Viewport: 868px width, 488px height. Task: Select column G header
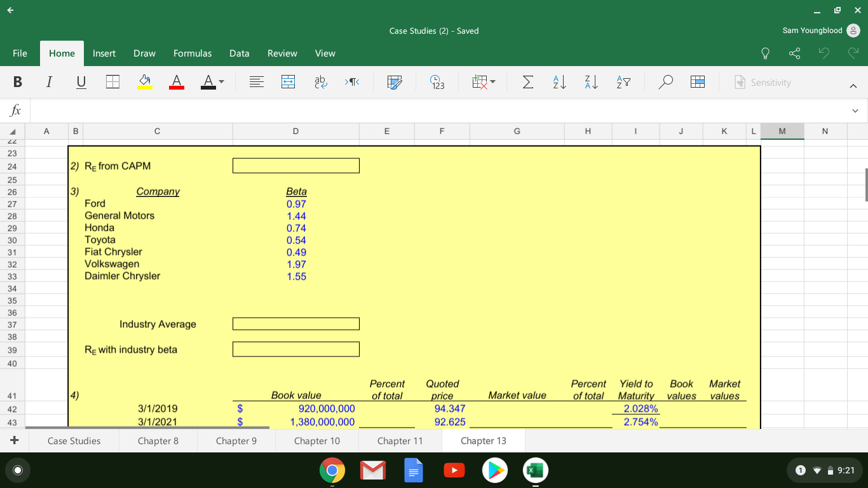(517, 131)
